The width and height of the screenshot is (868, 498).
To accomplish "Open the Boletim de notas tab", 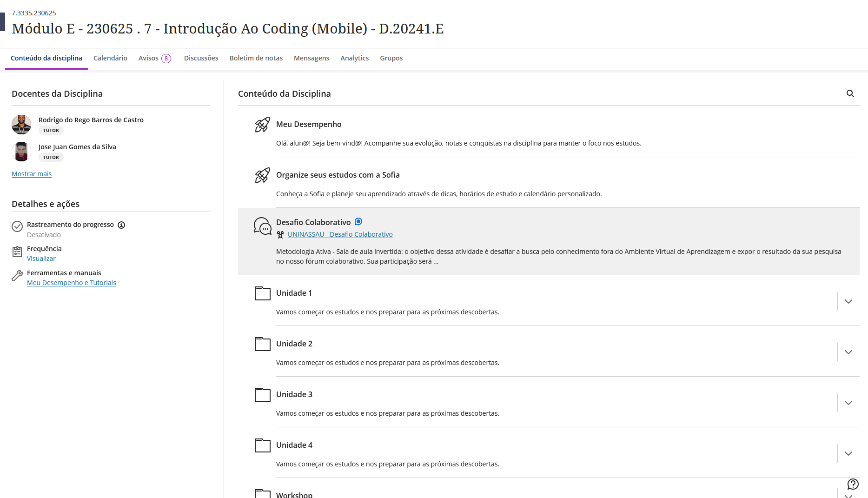I will [x=256, y=58].
